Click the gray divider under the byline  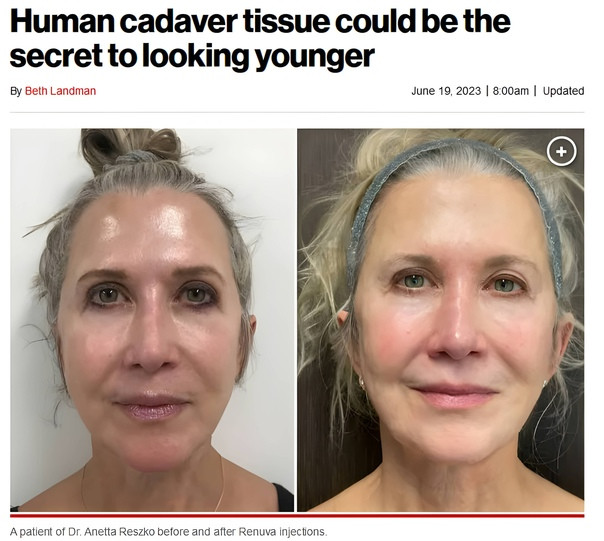(297, 113)
